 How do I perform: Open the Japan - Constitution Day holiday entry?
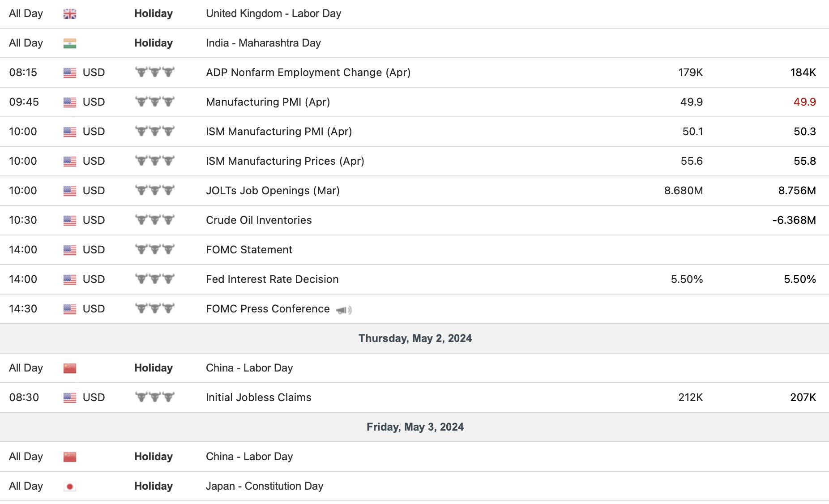264,486
